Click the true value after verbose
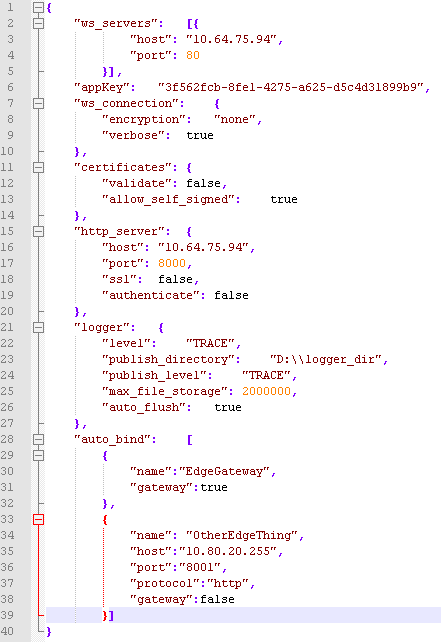The width and height of the screenshot is (441, 642). tap(200, 135)
